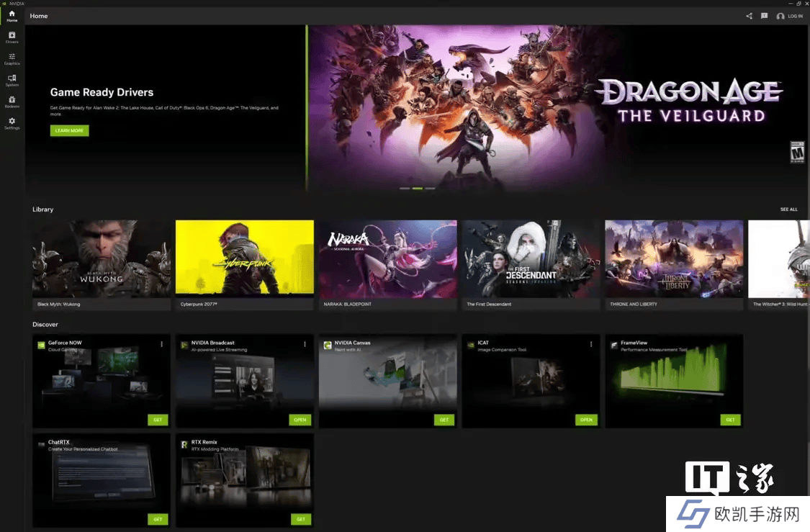Open NVIDIA Broadcast with Open button
The height and width of the screenshot is (532, 810).
pos(300,420)
